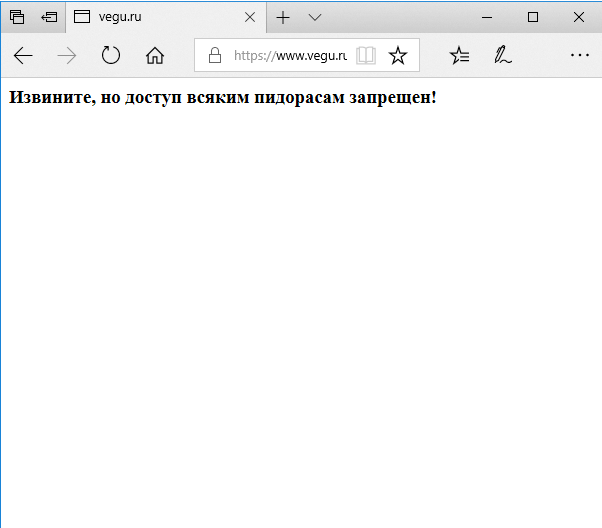Close the vegu.ru tab
The width and height of the screenshot is (602, 528).
(250, 17)
